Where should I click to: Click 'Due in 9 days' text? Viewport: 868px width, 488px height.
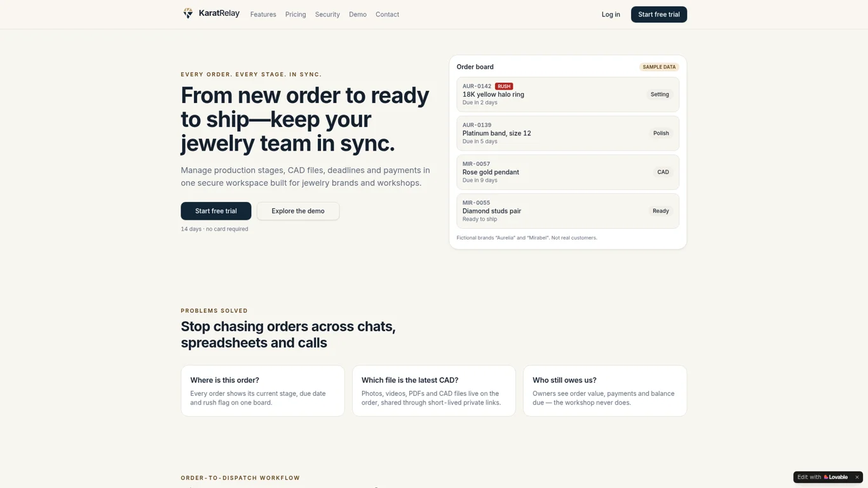click(480, 180)
